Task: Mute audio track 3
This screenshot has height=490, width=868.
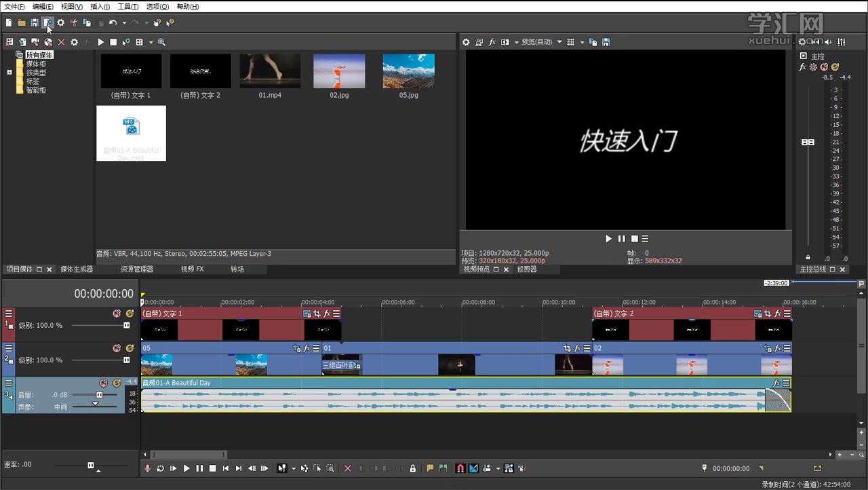Action: point(103,383)
